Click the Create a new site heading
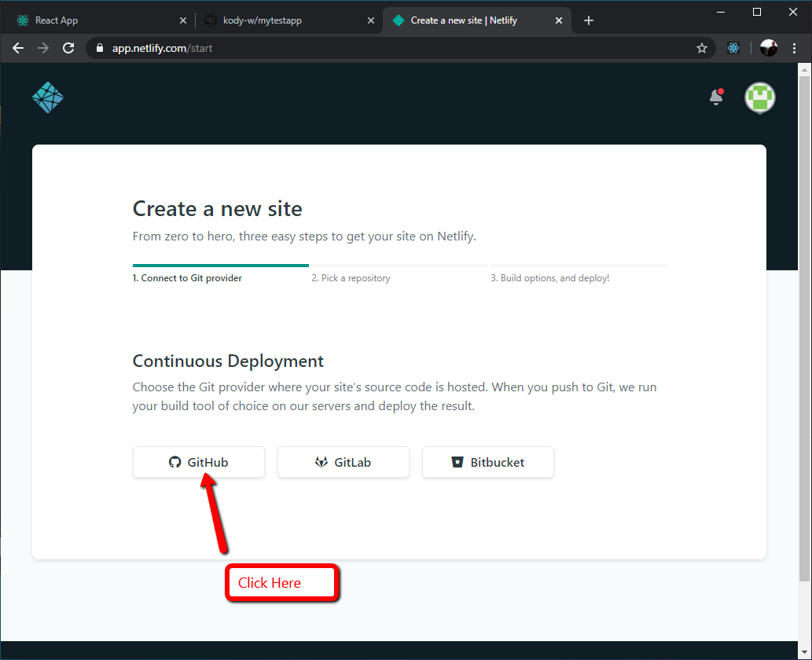Screen dimensions: 812x660 [218, 209]
